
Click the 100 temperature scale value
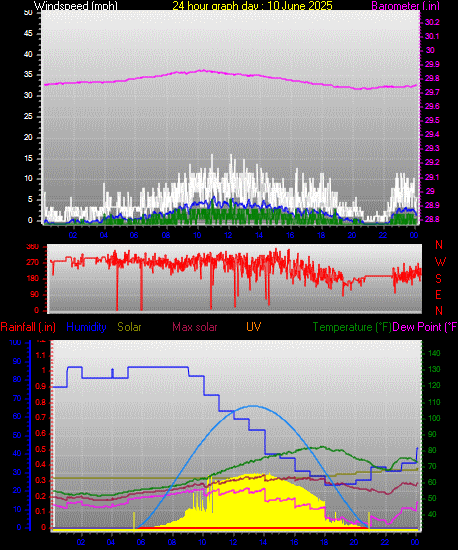tap(434, 418)
